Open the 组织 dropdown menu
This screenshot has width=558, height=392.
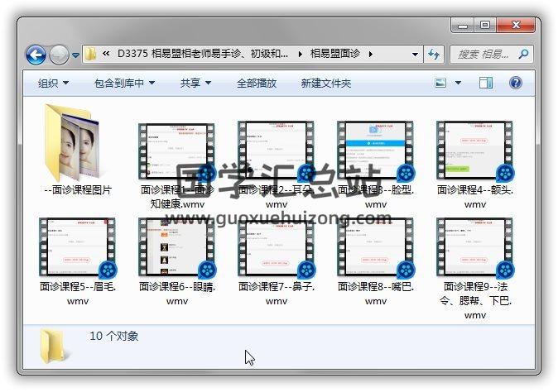pyautogui.click(x=53, y=84)
